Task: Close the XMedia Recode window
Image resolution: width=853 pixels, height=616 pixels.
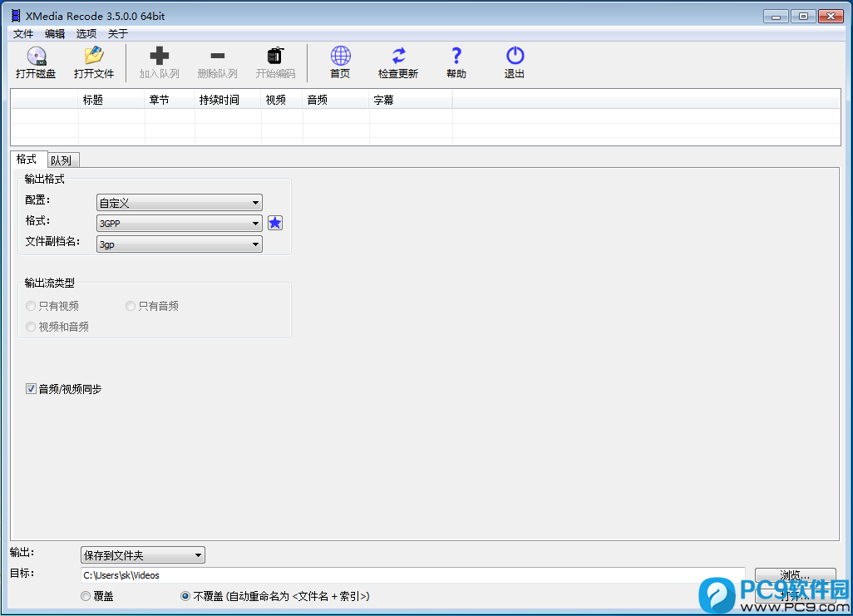Action: pyautogui.click(x=831, y=17)
